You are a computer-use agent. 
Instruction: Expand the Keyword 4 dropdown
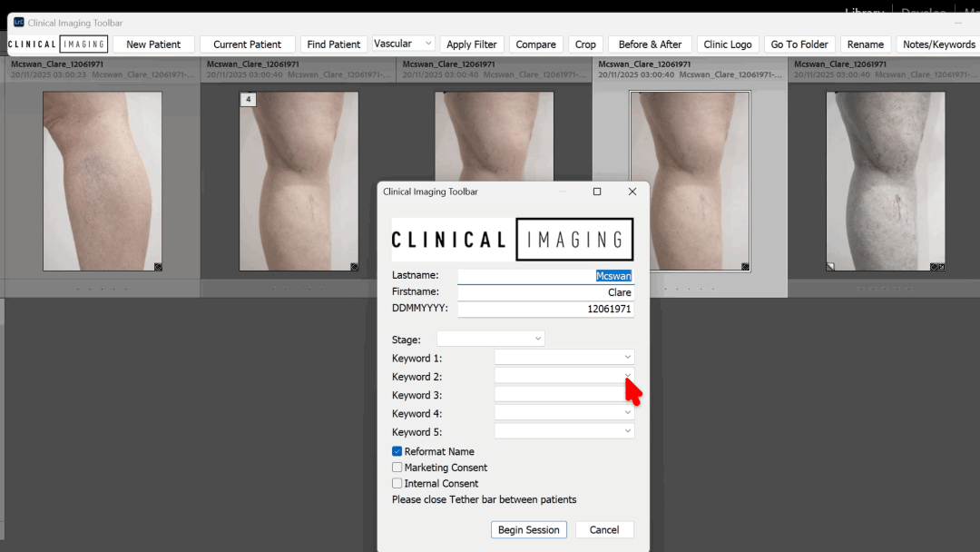564,412
